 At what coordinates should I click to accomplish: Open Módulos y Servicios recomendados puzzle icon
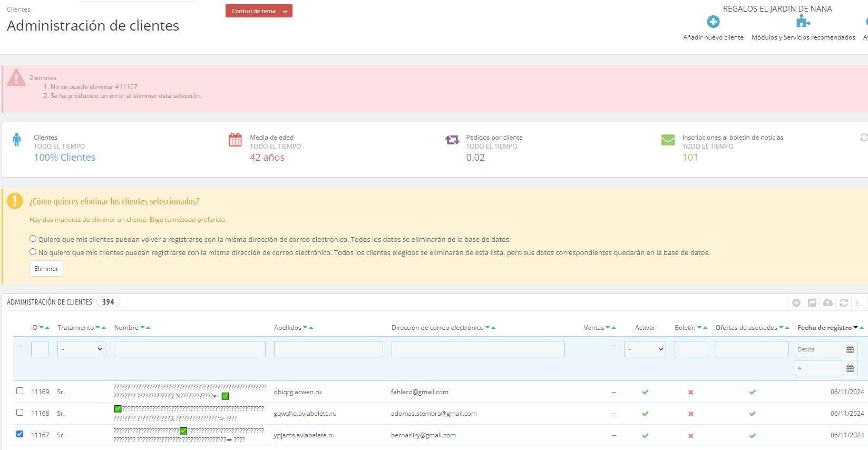click(803, 22)
